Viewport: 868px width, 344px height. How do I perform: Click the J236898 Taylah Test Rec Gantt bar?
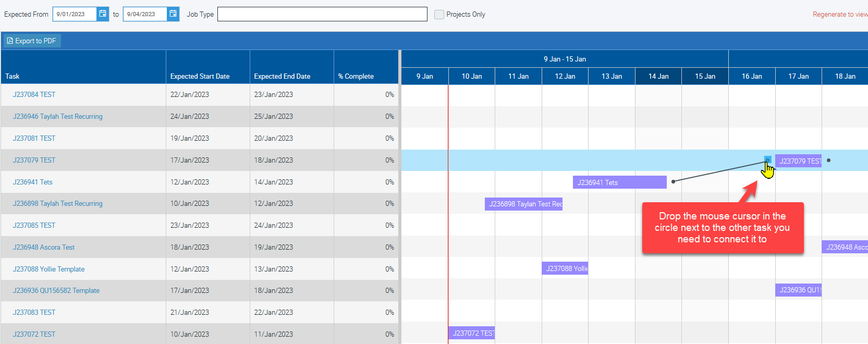click(523, 204)
